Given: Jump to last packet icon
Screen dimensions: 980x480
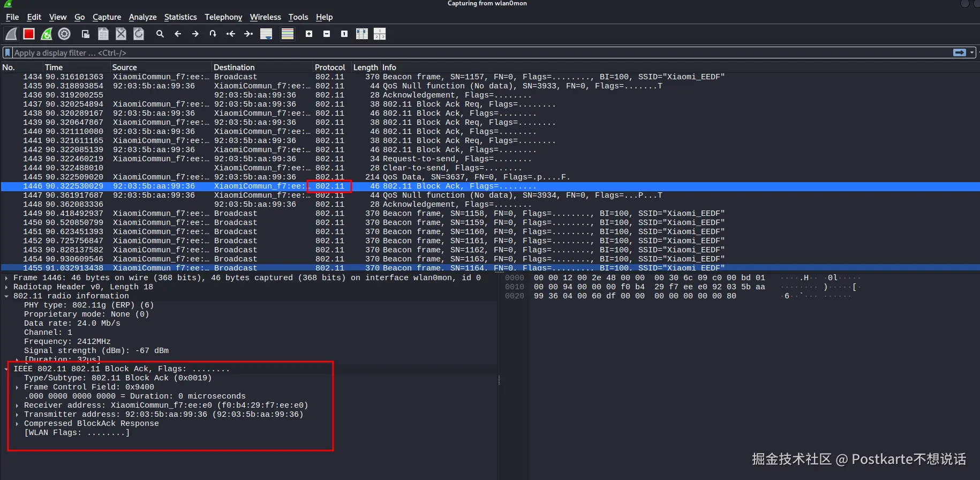Looking at the screenshot, I should click(x=248, y=34).
